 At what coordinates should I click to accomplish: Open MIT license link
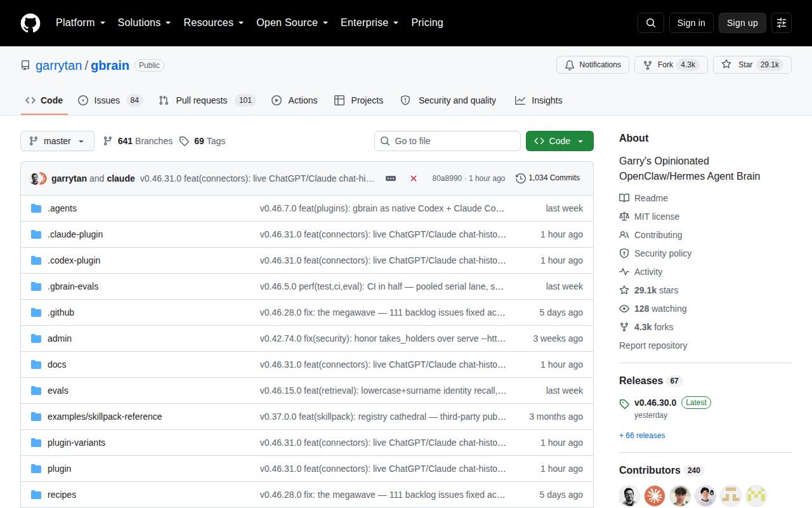pos(649,217)
